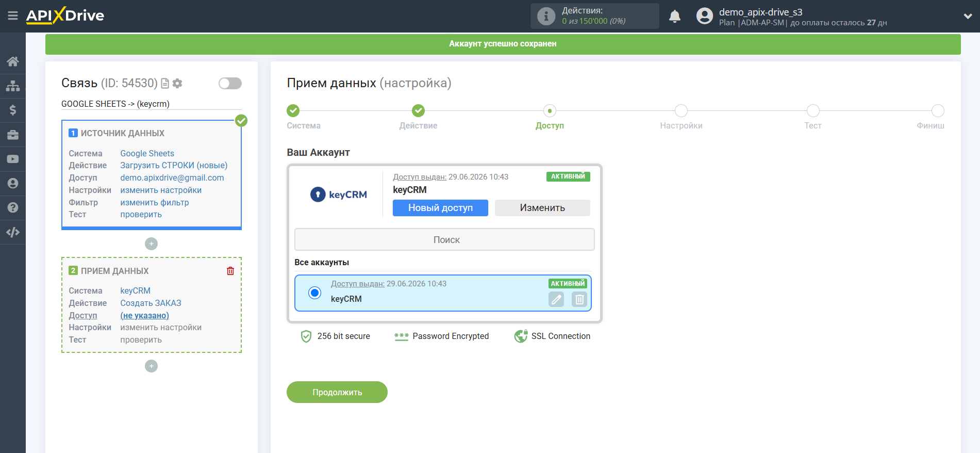Add step after the data receiving block
980x453 pixels.
pyautogui.click(x=151, y=366)
